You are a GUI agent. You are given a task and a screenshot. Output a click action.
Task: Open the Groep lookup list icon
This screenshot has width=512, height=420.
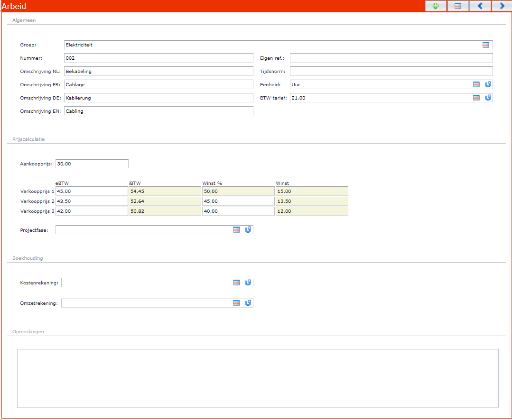click(x=486, y=45)
